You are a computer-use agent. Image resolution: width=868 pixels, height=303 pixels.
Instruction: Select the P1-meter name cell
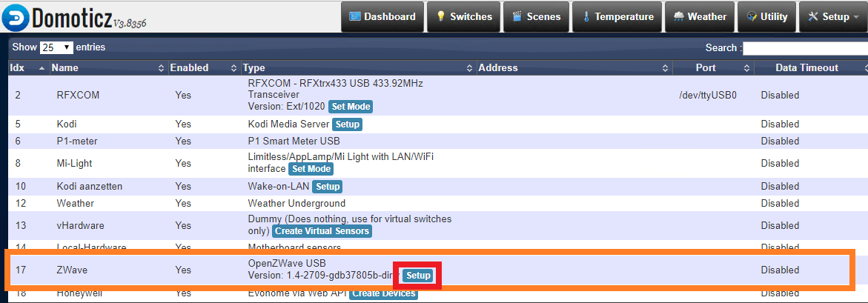77,141
